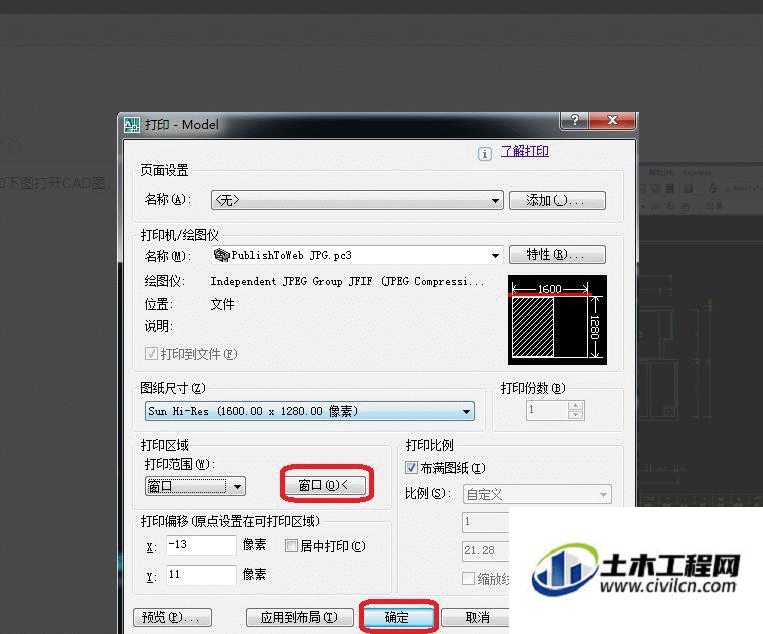Close the 打印 - Model dialog
Screen dimensions: 763x634
tap(612, 120)
